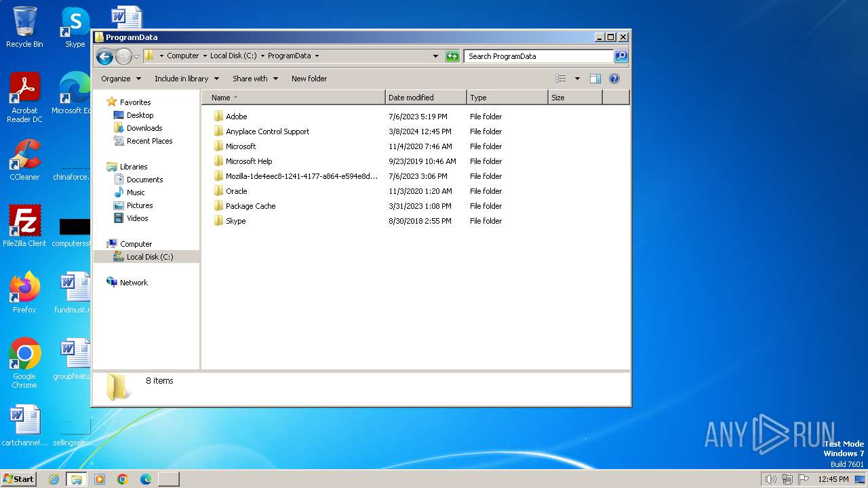Click the Start button
Image resolution: width=868 pixels, height=488 pixels.
pyautogui.click(x=18, y=479)
